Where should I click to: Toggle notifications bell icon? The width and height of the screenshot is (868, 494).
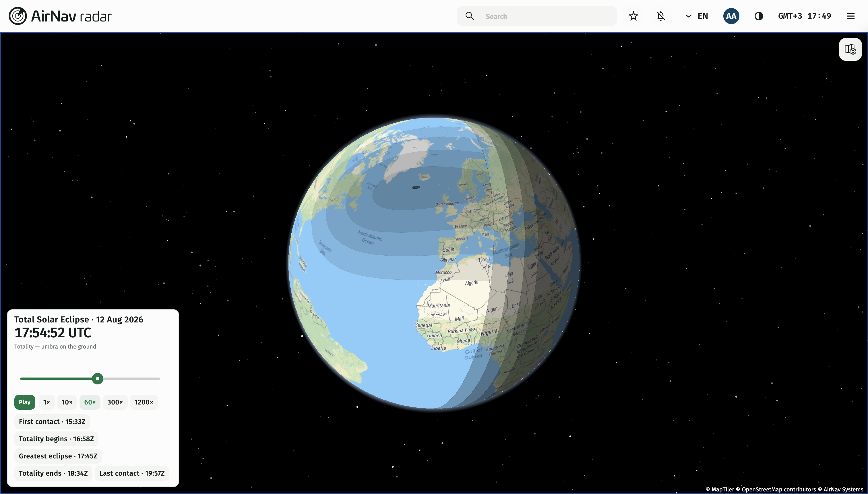[x=660, y=16]
